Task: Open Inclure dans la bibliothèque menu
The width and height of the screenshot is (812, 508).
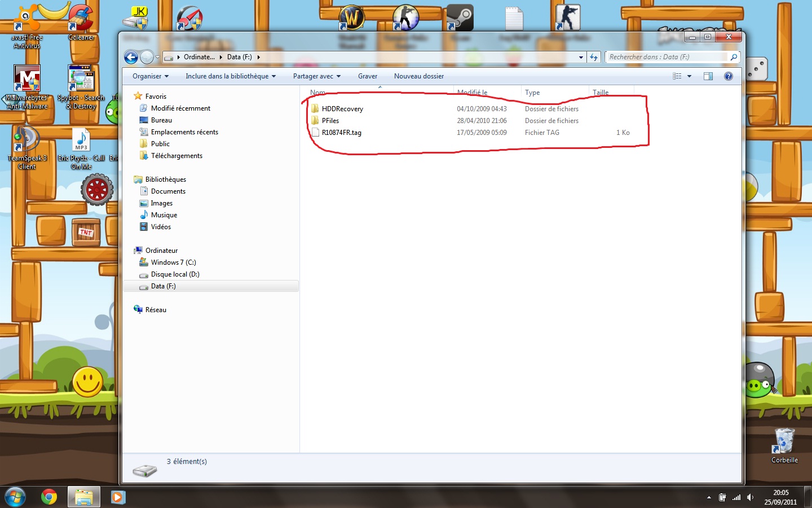Action: [231, 76]
